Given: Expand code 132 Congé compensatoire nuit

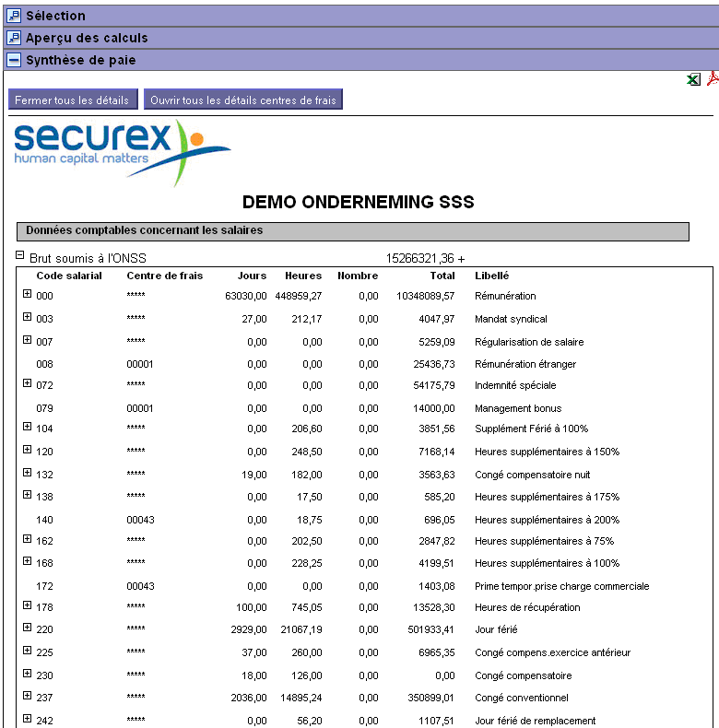Looking at the screenshot, I should coord(27,472).
